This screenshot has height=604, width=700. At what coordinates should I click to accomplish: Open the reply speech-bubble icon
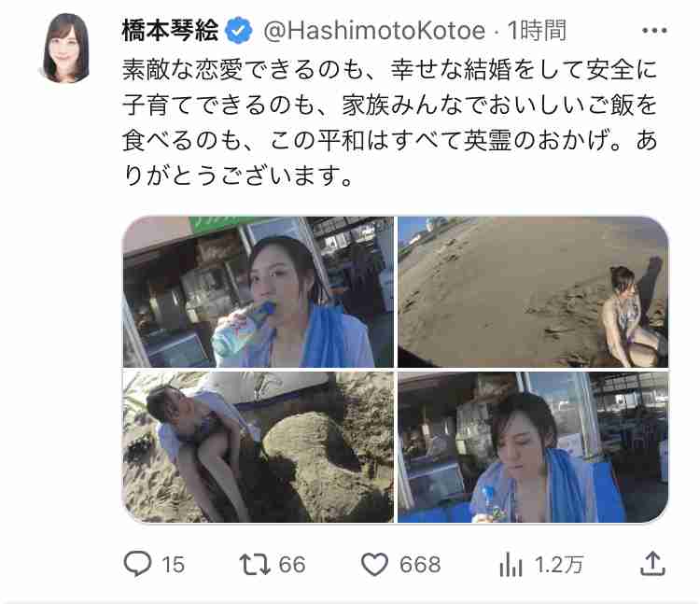[137, 564]
